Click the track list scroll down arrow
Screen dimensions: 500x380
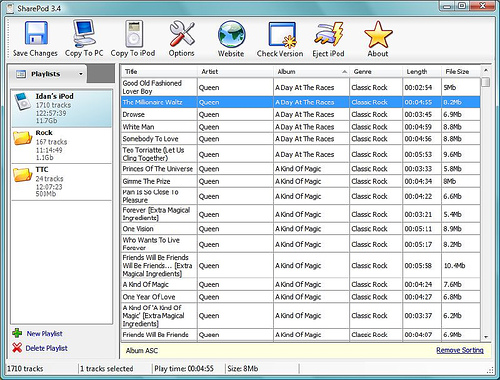[486, 337]
